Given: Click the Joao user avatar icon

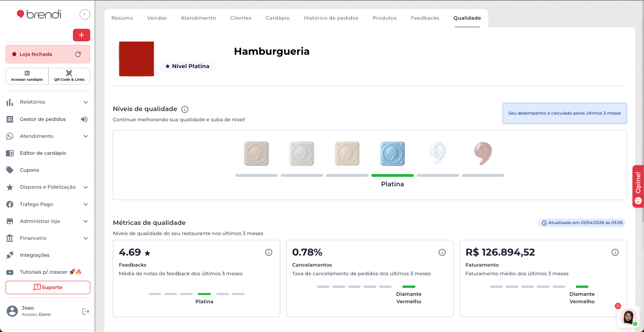Looking at the screenshot, I should pyautogui.click(x=12, y=311).
